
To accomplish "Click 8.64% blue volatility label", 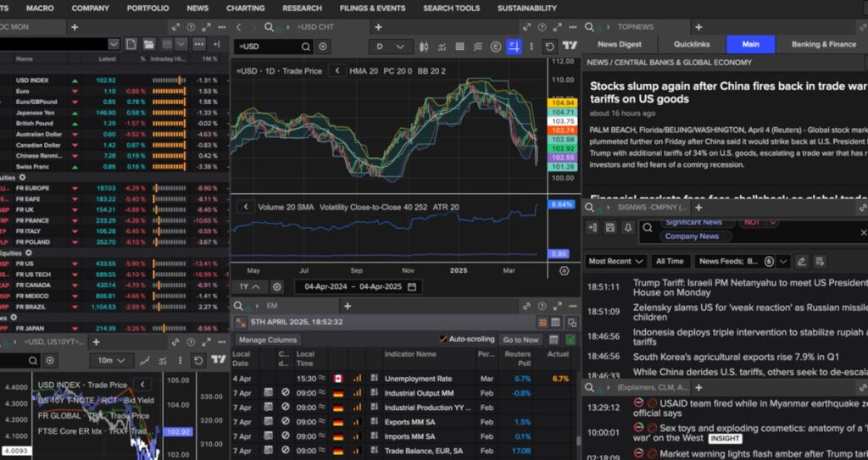I will [561, 204].
